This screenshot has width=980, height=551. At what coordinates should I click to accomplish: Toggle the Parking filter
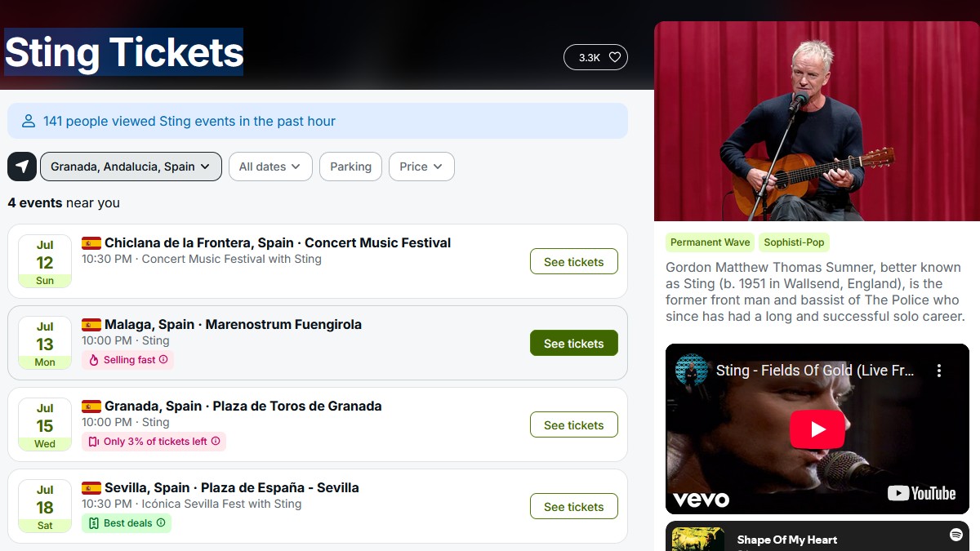tap(350, 167)
